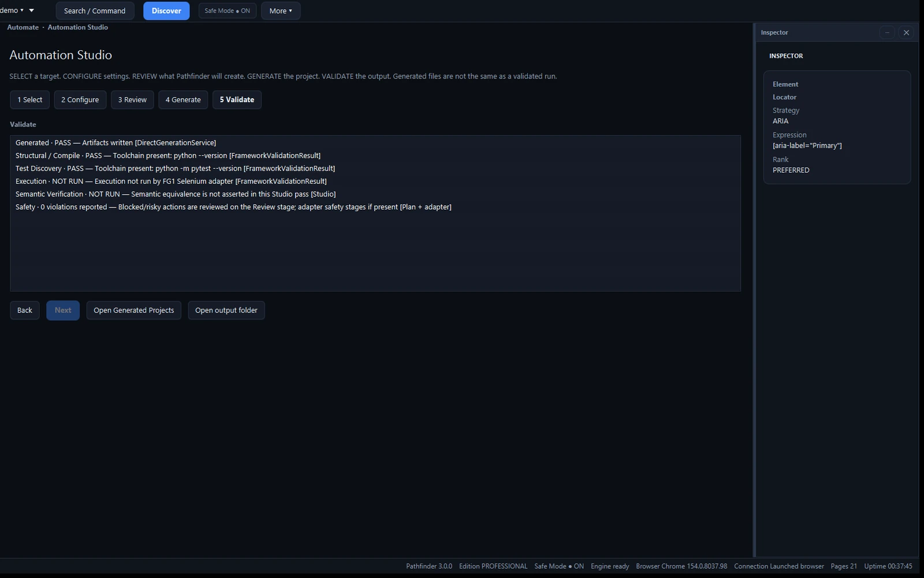
Task: Select the 'Semantic Verification · NOT RUN' row
Action: (x=375, y=194)
